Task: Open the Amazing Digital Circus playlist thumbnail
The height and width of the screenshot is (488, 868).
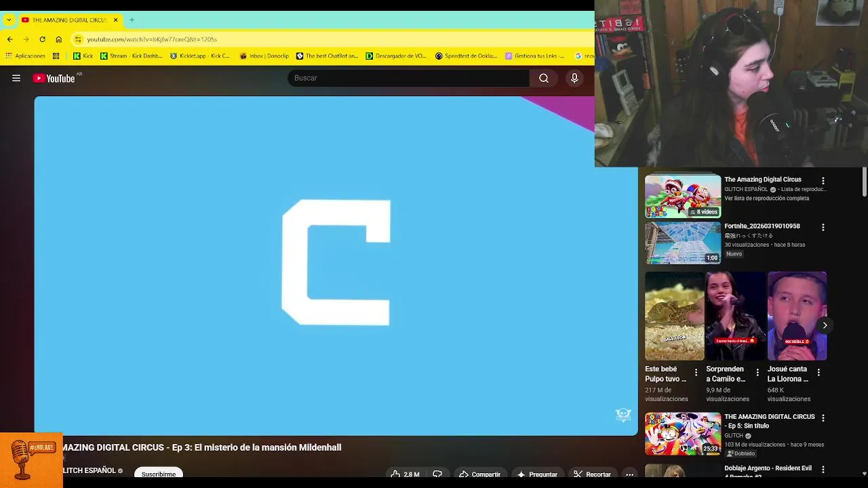Action: pos(683,196)
